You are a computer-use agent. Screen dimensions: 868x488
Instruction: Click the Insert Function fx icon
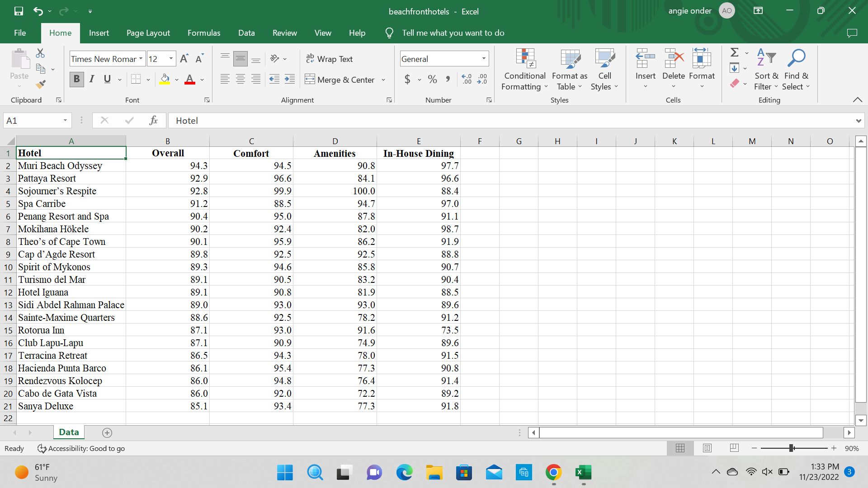[153, 121]
